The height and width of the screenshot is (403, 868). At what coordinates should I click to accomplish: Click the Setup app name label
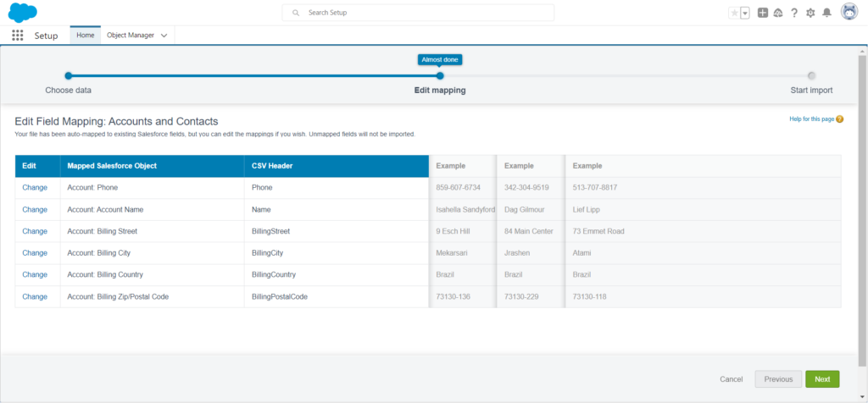coord(46,36)
